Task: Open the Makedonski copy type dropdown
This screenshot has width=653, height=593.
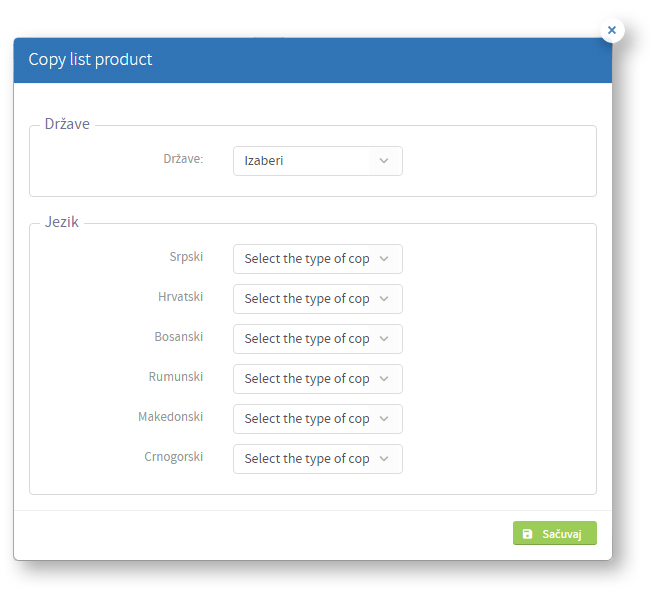Action: pos(318,419)
